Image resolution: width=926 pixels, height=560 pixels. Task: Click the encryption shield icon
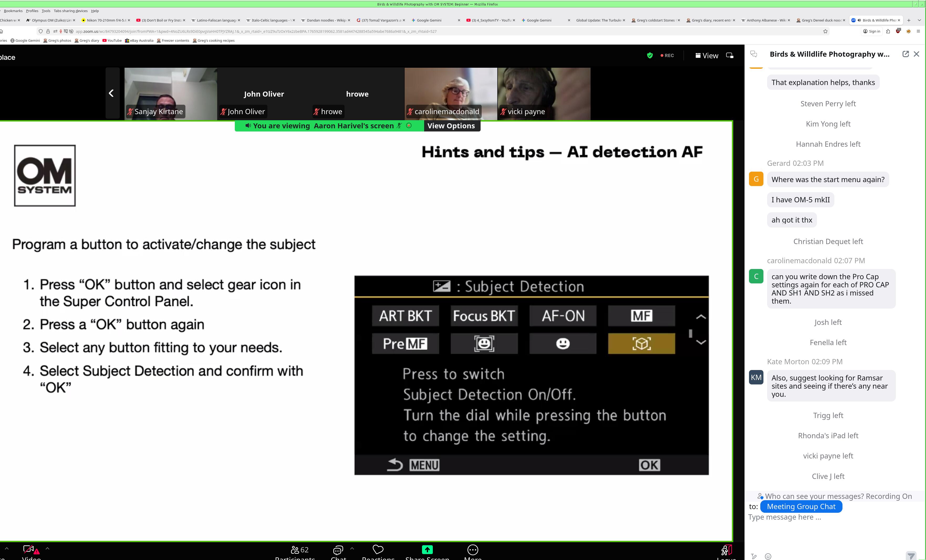coord(650,56)
